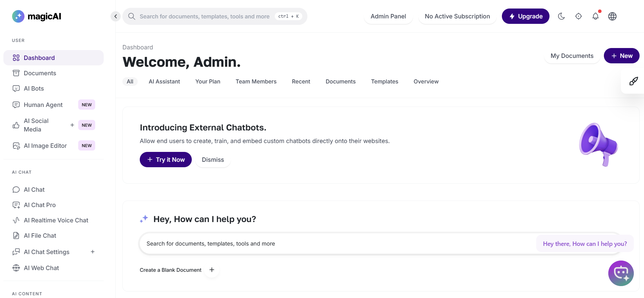The width and height of the screenshot is (644, 298).
Task: Dismiss the External Chatbots announcement
Action: [x=213, y=160]
